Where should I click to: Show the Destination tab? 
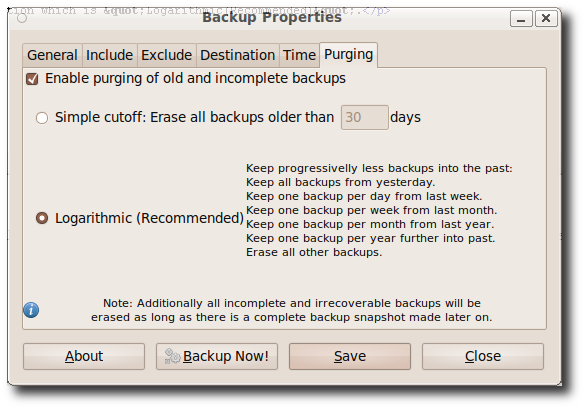click(238, 55)
